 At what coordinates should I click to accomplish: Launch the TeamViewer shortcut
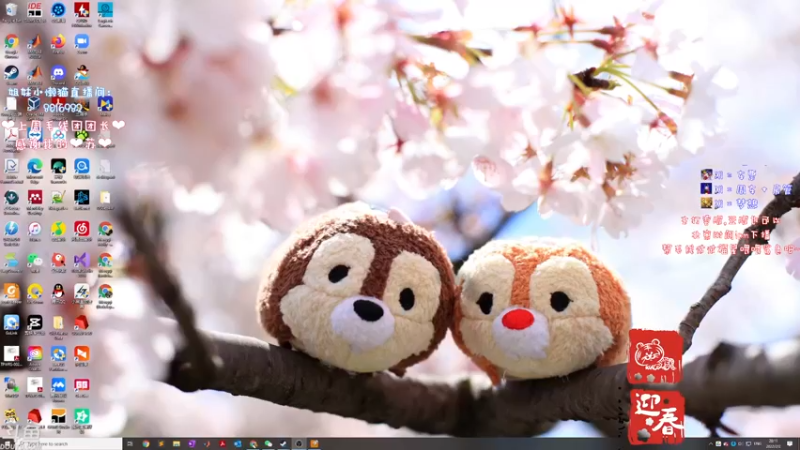[x=35, y=135]
